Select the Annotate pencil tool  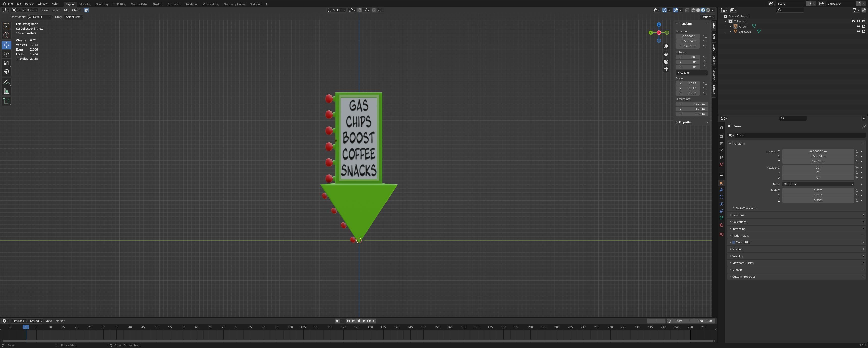(6, 82)
